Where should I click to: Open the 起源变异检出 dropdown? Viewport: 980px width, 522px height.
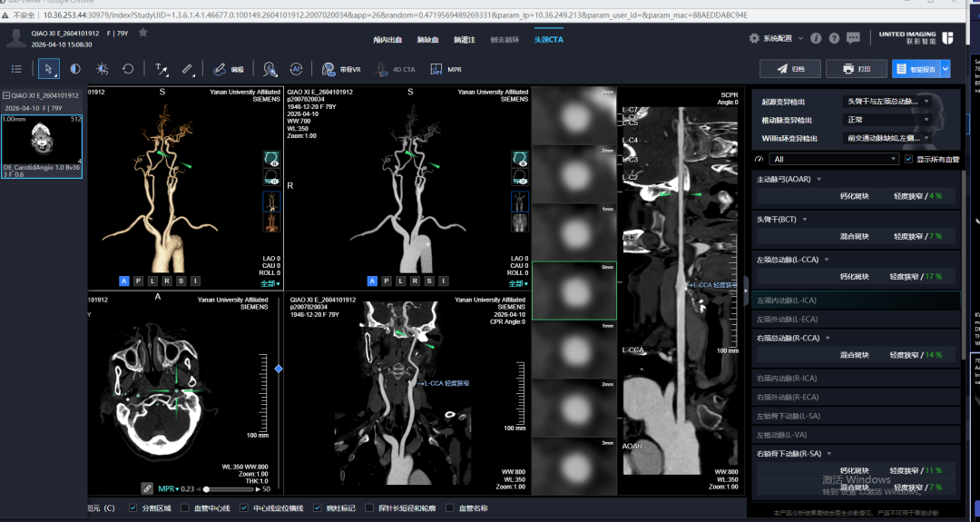[887, 102]
